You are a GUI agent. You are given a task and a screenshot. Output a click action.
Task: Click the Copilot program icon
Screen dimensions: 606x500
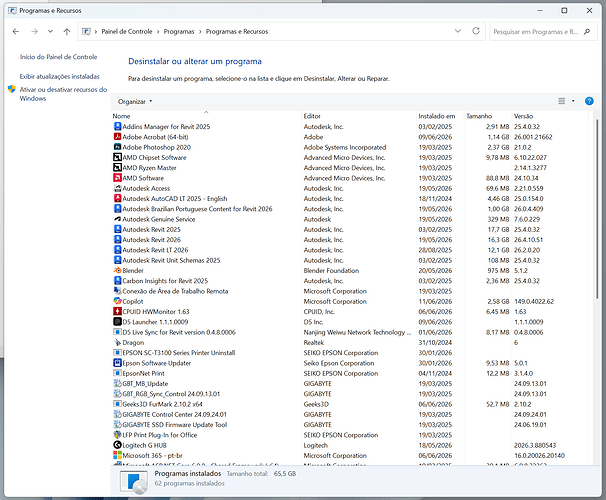coord(117,301)
